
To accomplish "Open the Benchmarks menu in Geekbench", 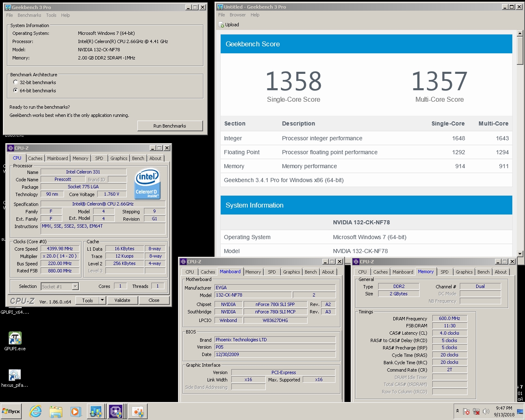I will tap(29, 15).
